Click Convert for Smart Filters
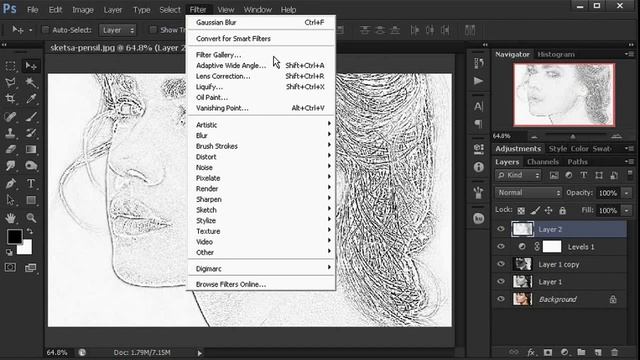Viewport: 640px width, 360px height. (x=261, y=38)
